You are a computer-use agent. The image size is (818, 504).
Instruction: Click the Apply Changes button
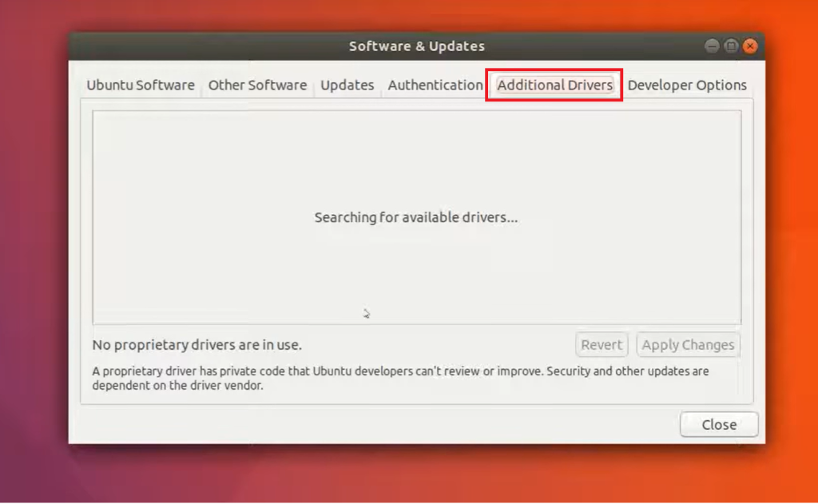click(x=688, y=344)
